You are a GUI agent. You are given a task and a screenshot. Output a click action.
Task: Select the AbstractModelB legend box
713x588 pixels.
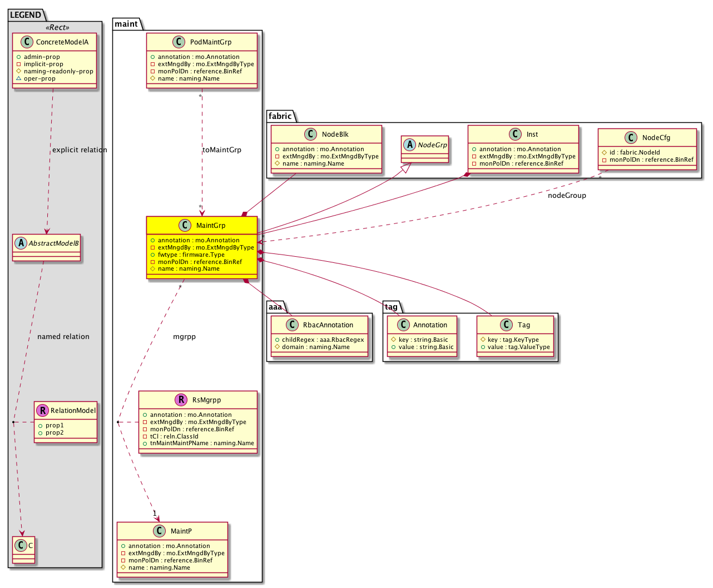(x=47, y=247)
